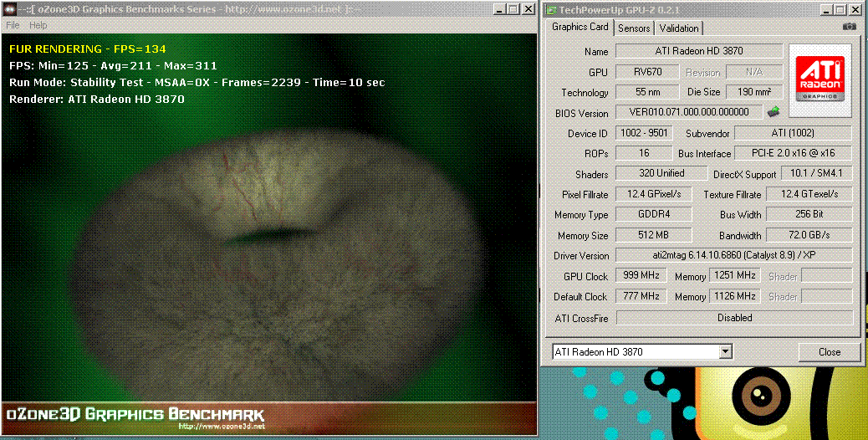The height and width of the screenshot is (440, 868).
Task: Click the Shaders field 320 Unified
Action: (661, 173)
